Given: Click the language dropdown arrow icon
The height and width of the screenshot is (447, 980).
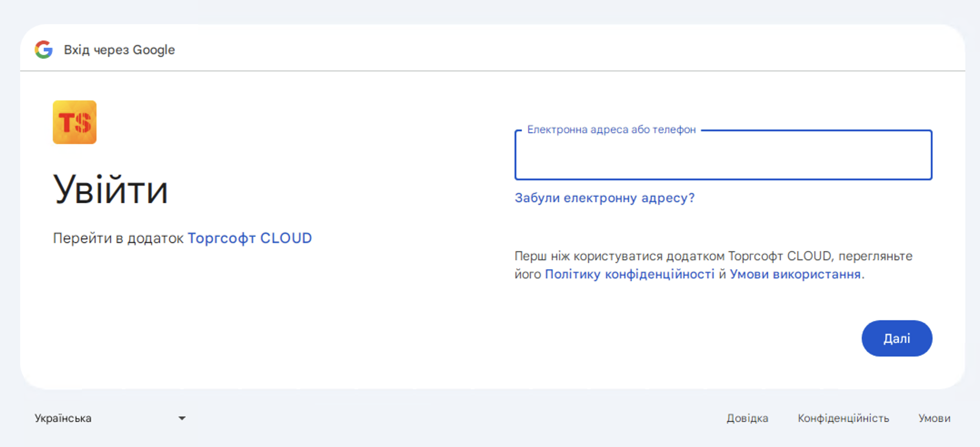Looking at the screenshot, I should pos(182,418).
